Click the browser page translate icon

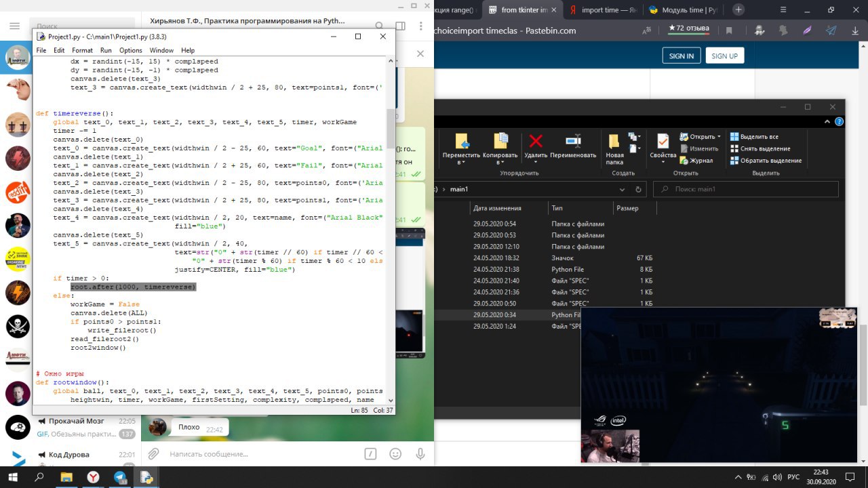646,30
